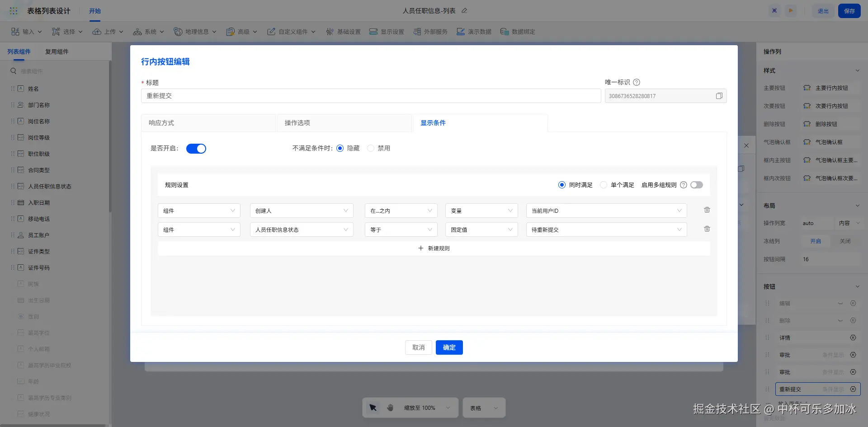Click 保存 button in header
The height and width of the screenshot is (427, 868).
pos(849,11)
